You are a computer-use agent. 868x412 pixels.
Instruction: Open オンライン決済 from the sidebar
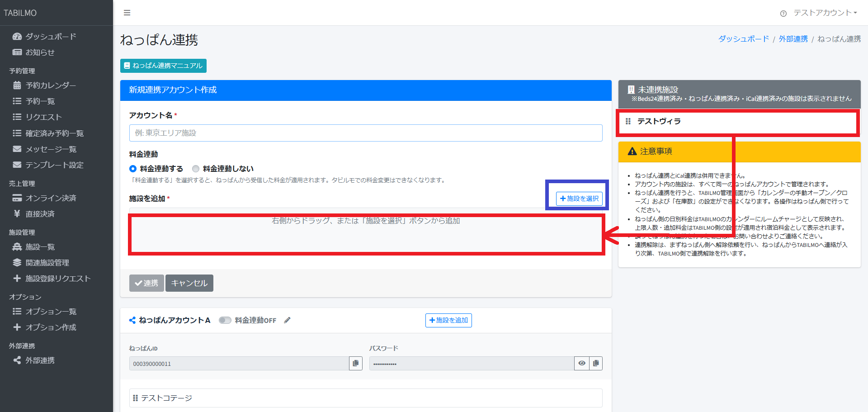[51, 198]
